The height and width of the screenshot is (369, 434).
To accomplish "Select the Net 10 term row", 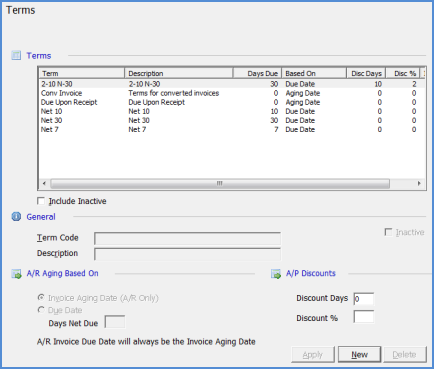I will (x=232, y=111).
